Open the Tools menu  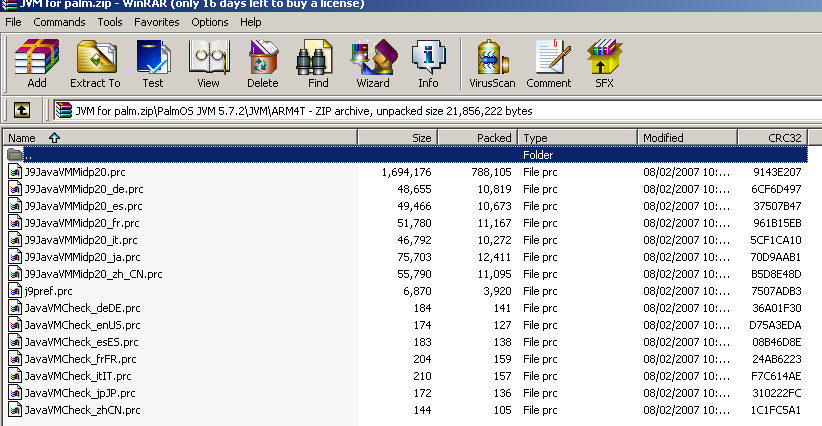click(x=110, y=22)
